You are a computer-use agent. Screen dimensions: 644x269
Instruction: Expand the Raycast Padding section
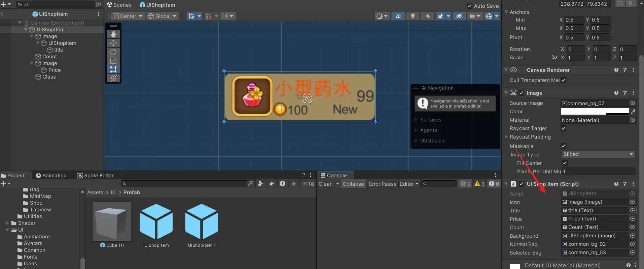coord(506,137)
